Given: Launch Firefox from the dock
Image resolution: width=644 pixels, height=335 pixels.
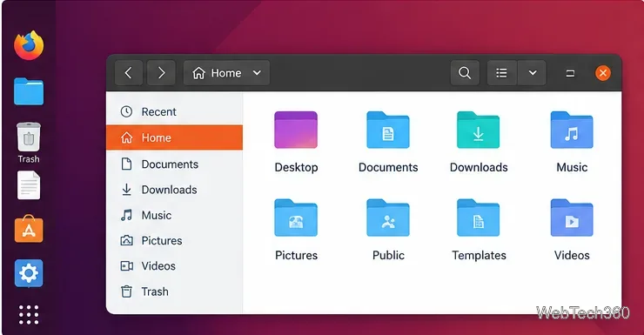Looking at the screenshot, I should (29, 45).
